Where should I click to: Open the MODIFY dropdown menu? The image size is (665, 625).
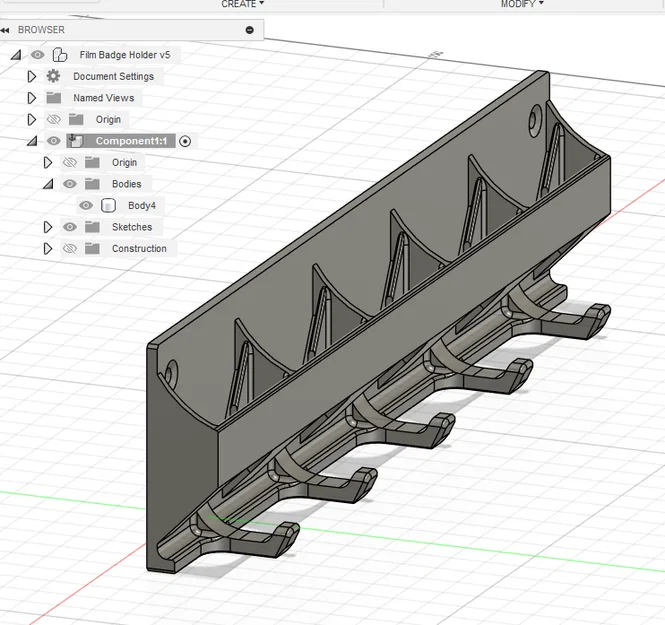(522, 4)
